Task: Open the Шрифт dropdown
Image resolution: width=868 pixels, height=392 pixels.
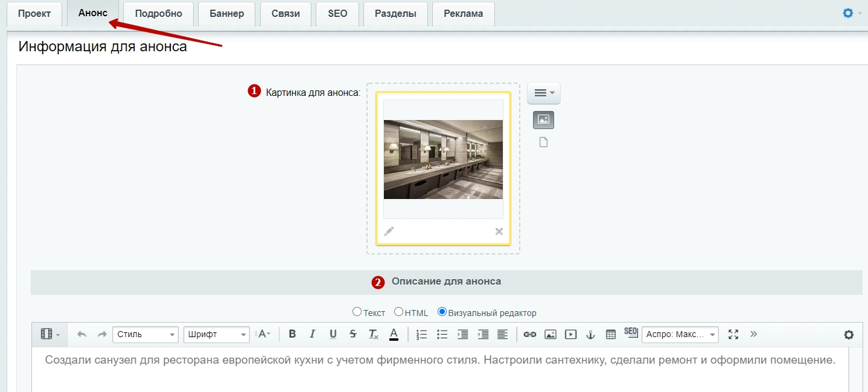Action: point(217,334)
